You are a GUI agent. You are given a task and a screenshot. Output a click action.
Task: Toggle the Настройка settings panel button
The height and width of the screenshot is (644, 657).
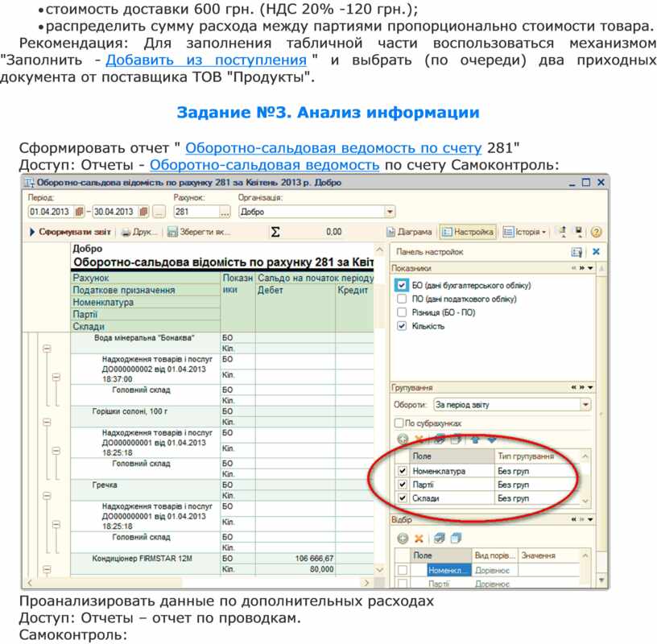tap(468, 232)
